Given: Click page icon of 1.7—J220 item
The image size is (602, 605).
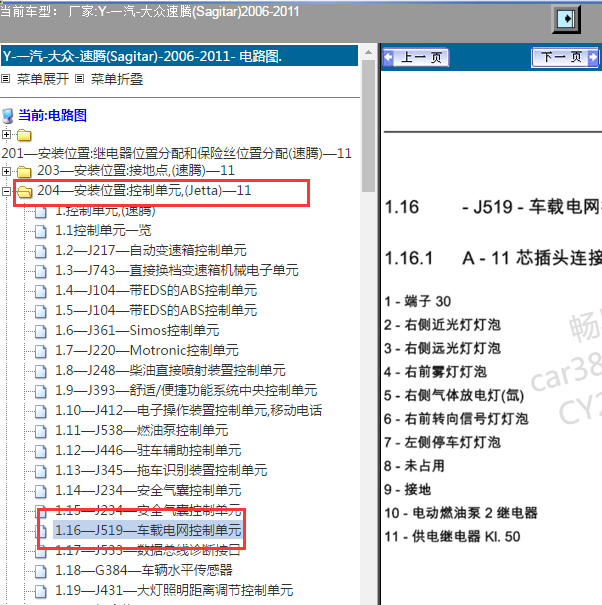Looking at the screenshot, I should pyautogui.click(x=41, y=352).
